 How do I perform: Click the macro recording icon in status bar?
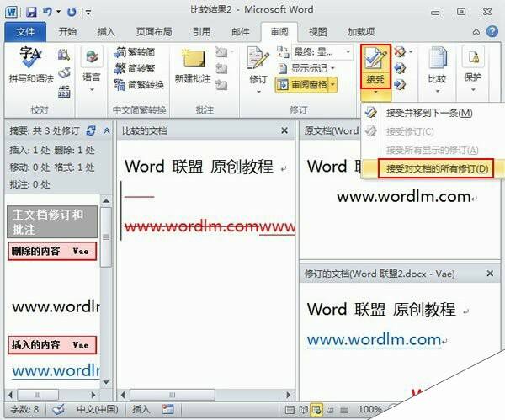(167, 409)
